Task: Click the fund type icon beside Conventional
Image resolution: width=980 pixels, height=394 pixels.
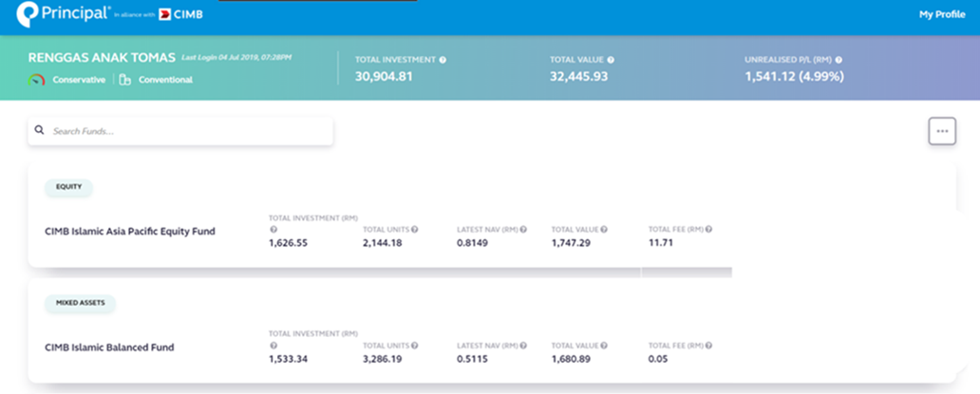Action: (x=125, y=80)
